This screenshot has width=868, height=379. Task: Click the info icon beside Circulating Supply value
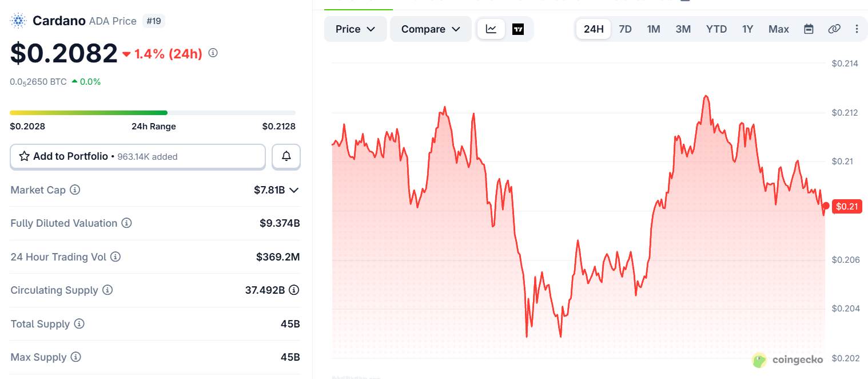[294, 290]
